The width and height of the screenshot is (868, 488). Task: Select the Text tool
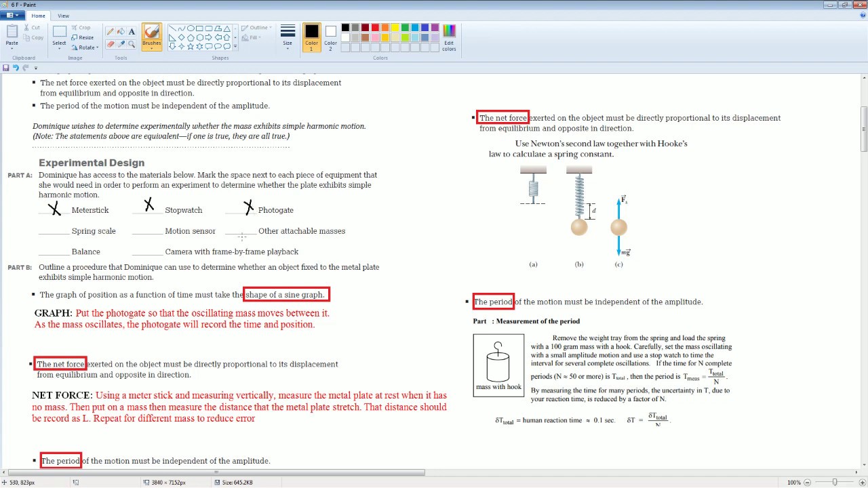(x=132, y=31)
